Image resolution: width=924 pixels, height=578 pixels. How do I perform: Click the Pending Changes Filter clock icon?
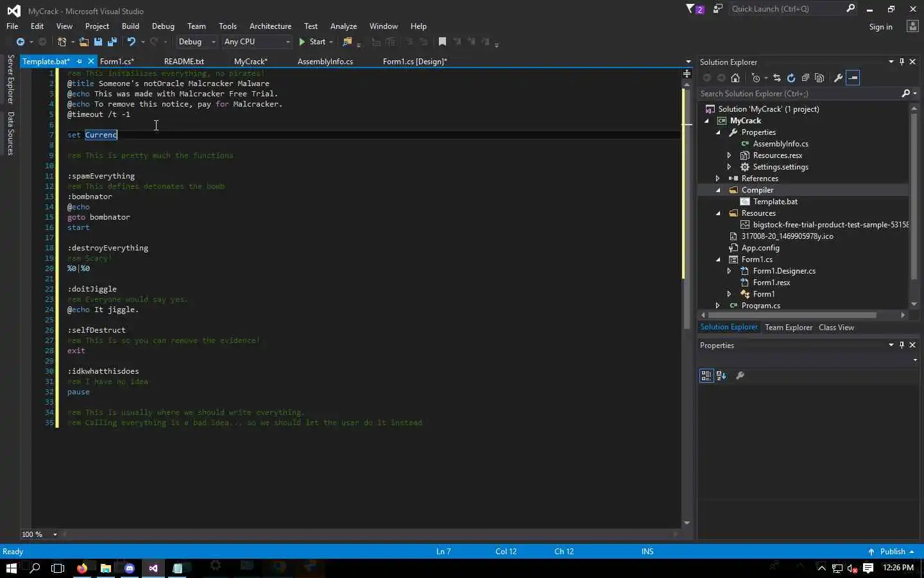tap(756, 78)
